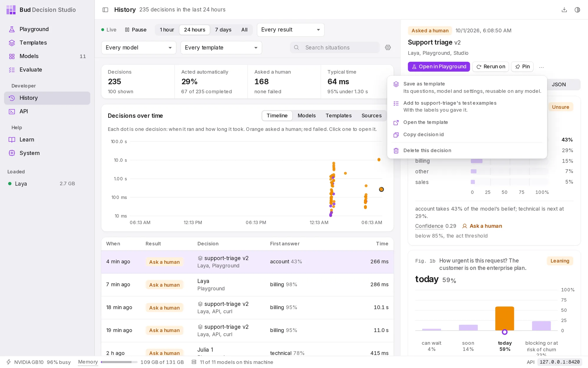Switch chart to Models tab
Screen dimensions: 588x368
click(307, 116)
